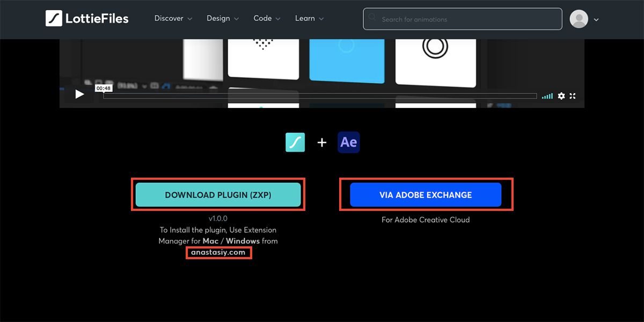The height and width of the screenshot is (322, 644).
Task: Click the For Adobe Creative Cloud text
Action: (x=426, y=219)
